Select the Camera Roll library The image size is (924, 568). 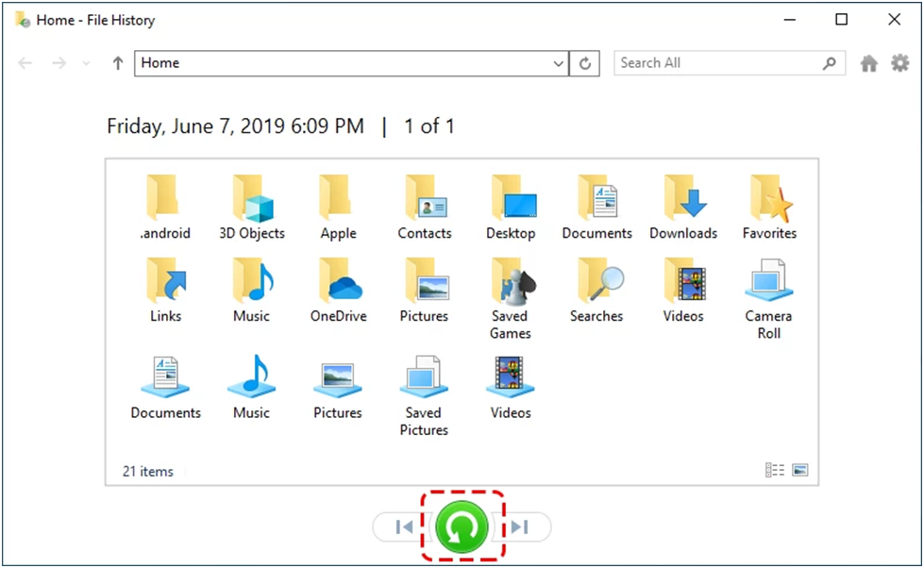coord(769,299)
